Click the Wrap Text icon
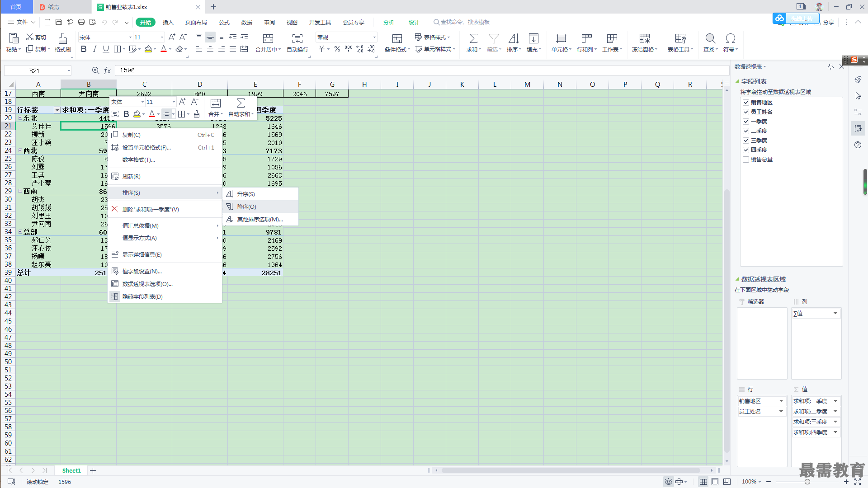The image size is (868, 488). [297, 38]
